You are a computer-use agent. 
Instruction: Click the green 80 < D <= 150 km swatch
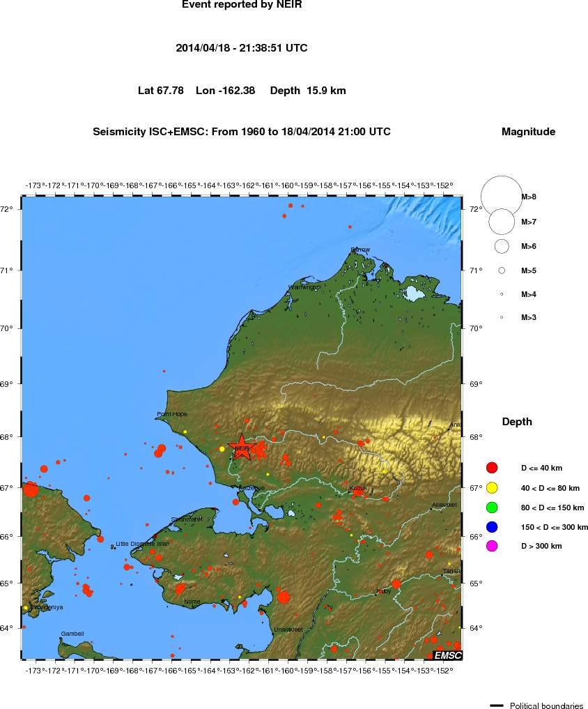(x=492, y=508)
